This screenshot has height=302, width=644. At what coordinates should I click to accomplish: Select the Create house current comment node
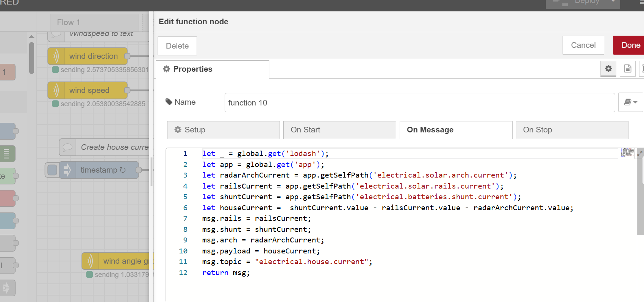(x=104, y=147)
